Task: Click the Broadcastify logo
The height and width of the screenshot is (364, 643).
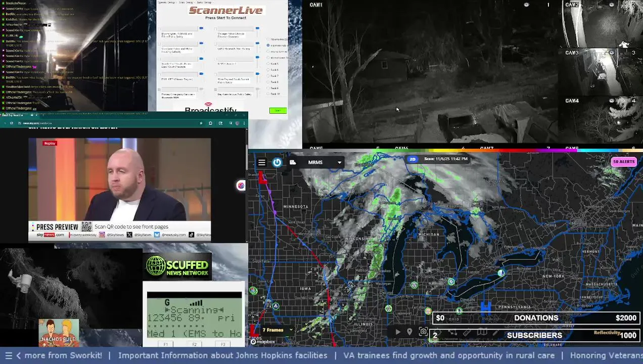Action: coord(211,108)
